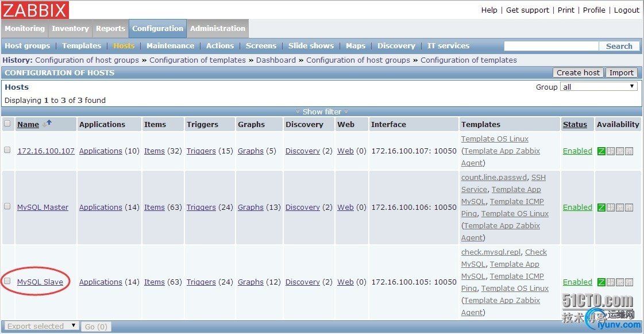Go to Screens submenu
The image size is (644, 334).
(x=261, y=45)
